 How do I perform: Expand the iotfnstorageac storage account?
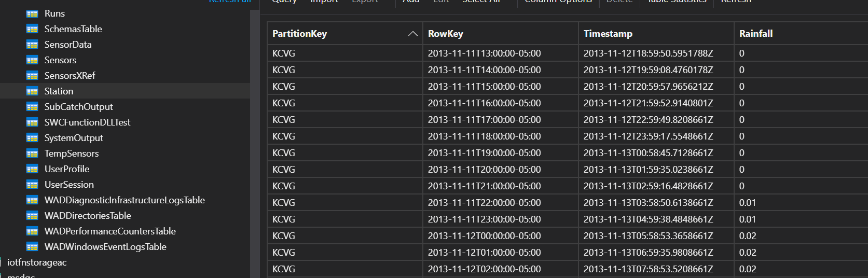pos(37,262)
